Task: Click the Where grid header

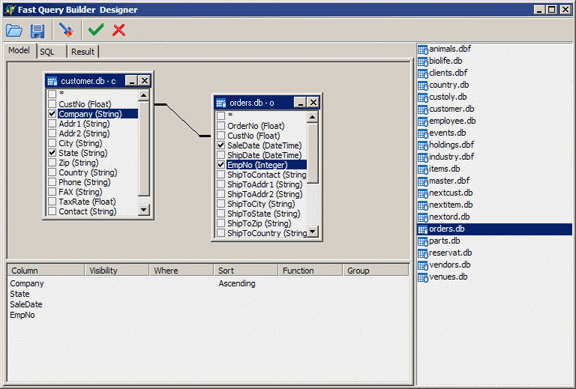Action: (x=181, y=270)
